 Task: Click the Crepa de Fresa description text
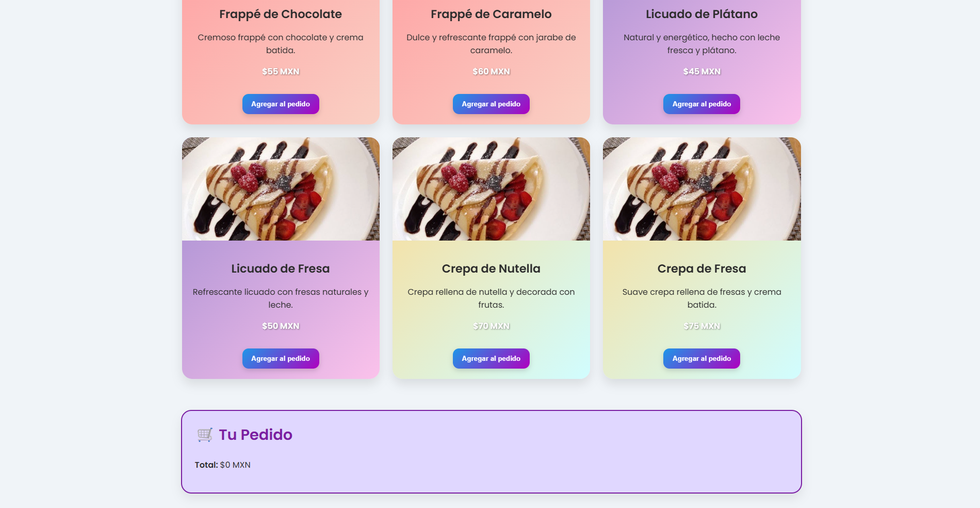point(701,298)
